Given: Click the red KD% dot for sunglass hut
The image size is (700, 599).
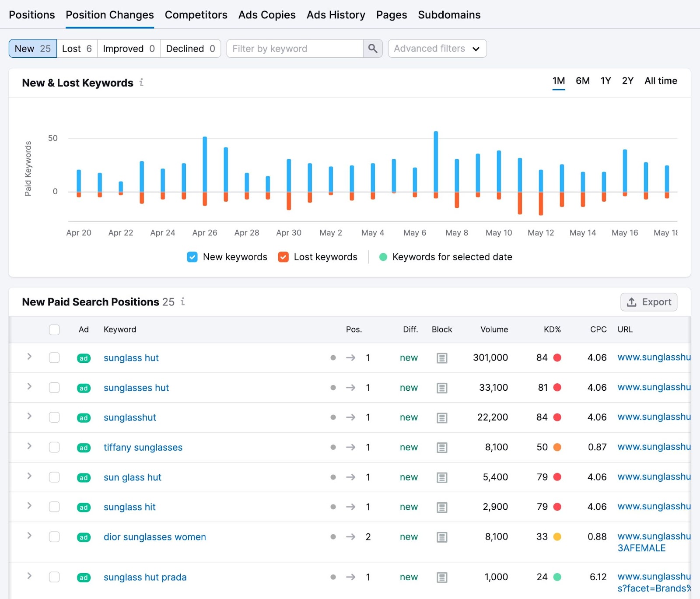Looking at the screenshot, I should click(557, 357).
